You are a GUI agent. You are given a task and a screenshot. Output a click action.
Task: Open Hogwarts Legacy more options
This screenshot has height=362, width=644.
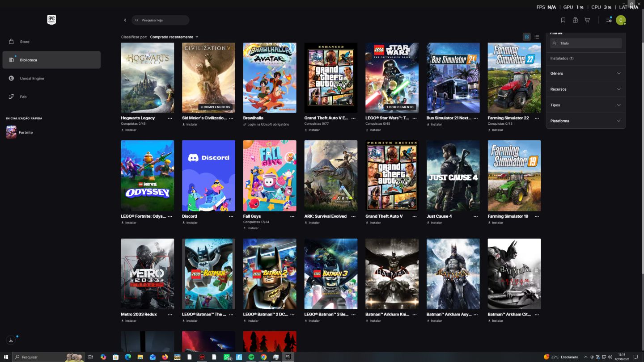click(x=170, y=118)
